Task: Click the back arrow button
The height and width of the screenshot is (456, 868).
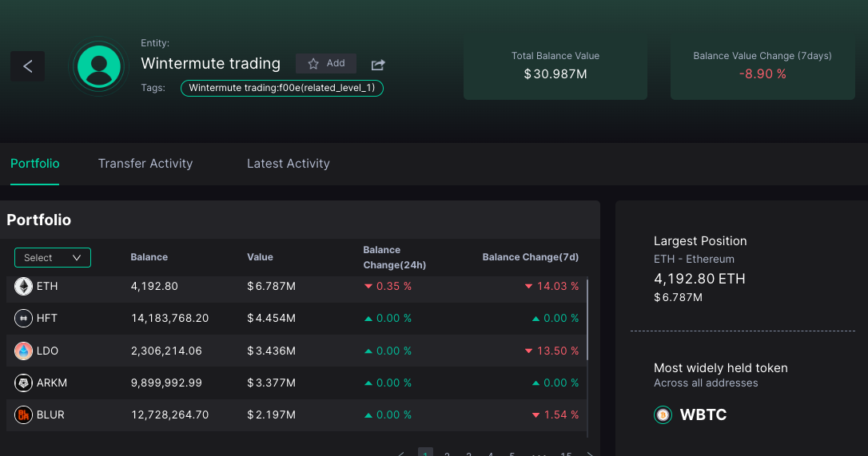Action: pyautogui.click(x=27, y=66)
